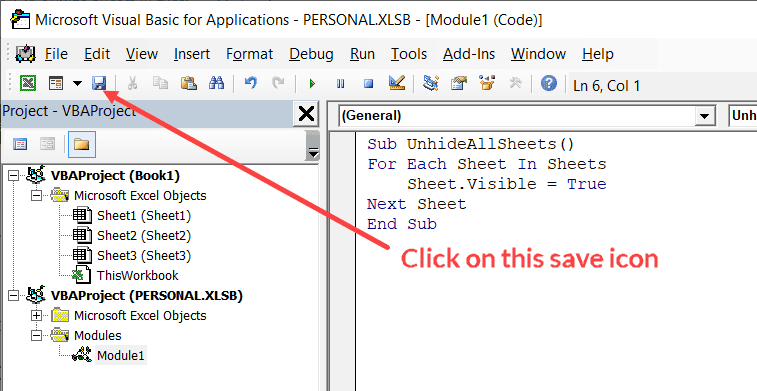The image size is (757, 391).
Task: Click code line Sheet.Visible = True
Action: 506,184
